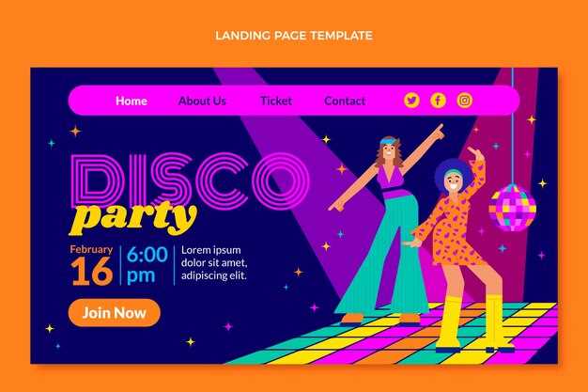This screenshot has width=588, height=392.
Task: Open the Twitter social icon
Action: point(411,101)
